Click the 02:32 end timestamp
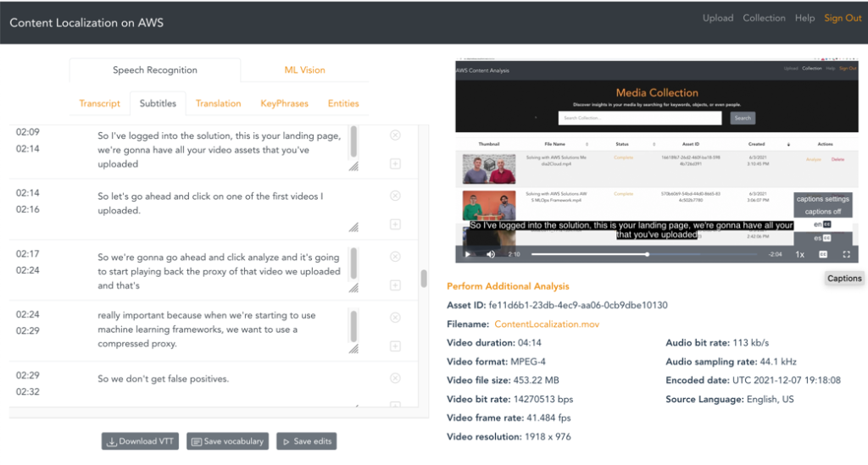Image resolution: width=868 pixels, height=465 pixels. point(28,392)
